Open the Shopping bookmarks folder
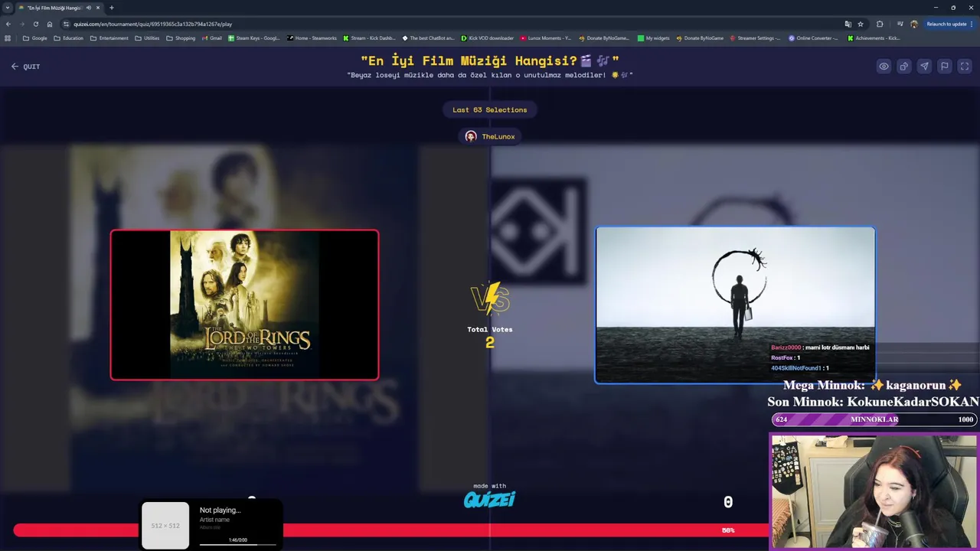This screenshot has height=551, width=980. tap(181, 38)
